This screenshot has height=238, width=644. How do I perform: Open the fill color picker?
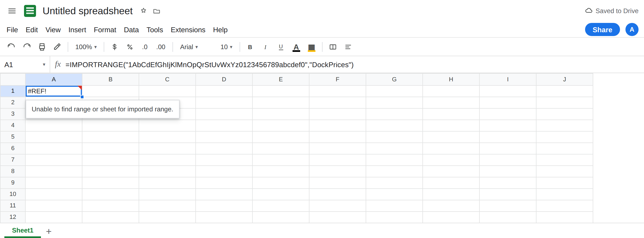pos(312,47)
